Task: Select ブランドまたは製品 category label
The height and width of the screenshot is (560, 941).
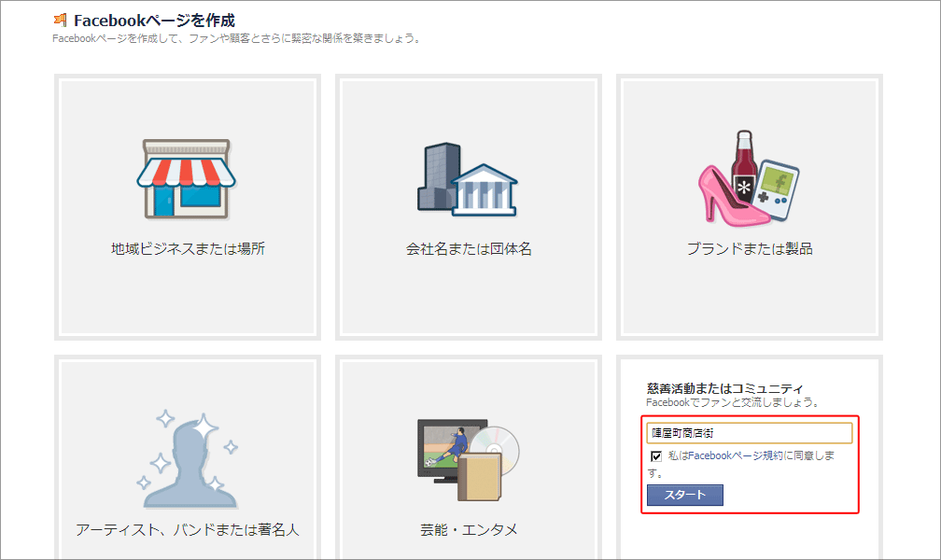Action: point(750,248)
